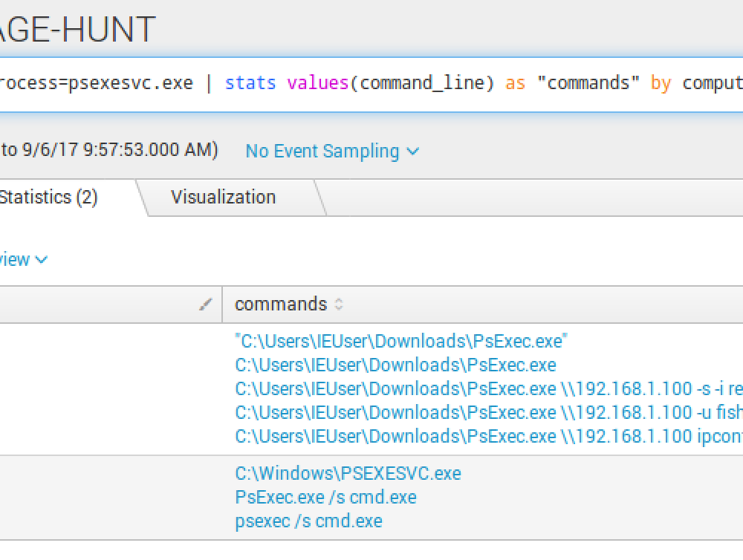Click the page title ending in AGE-HUNT
The height and width of the screenshot is (560, 743).
(x=77, y=30)
